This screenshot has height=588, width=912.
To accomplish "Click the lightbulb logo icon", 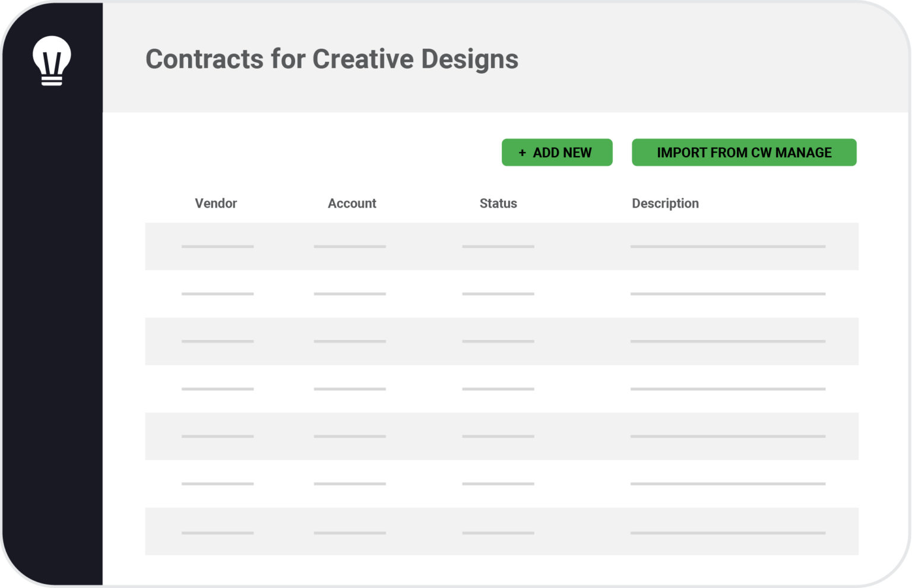I will point(52,61).
